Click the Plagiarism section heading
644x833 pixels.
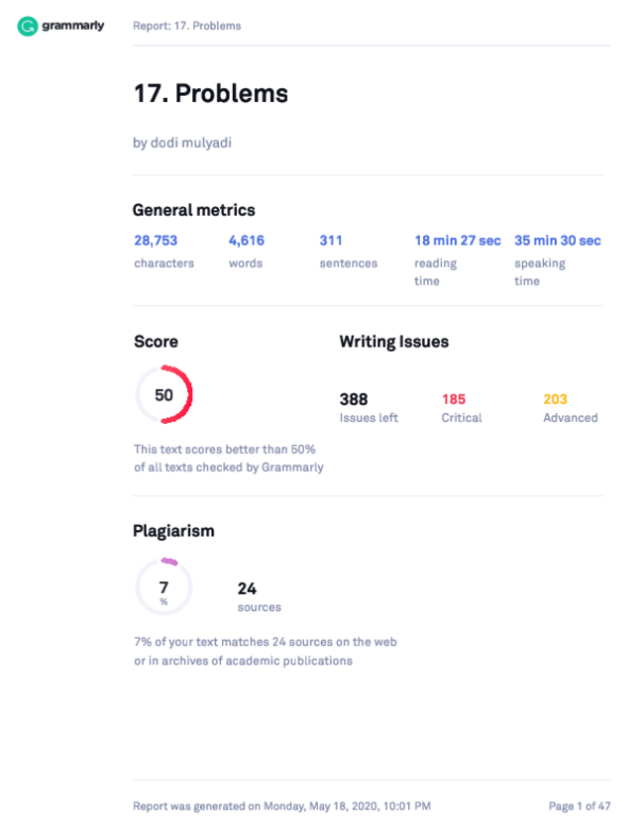click(x=173, y=531)
